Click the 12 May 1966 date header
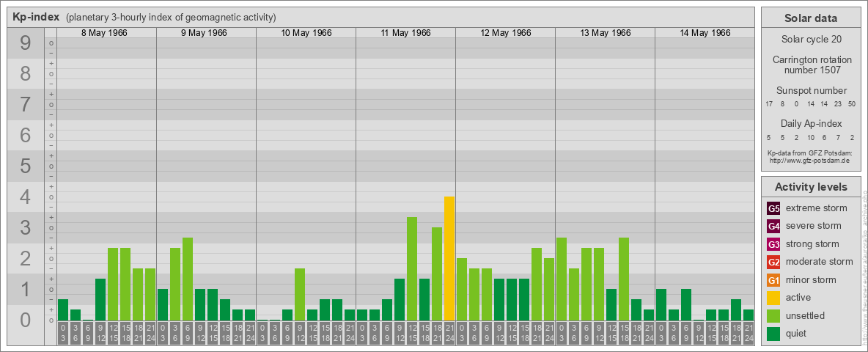Viewport: 868px width, 352px height. pos(505,33)
